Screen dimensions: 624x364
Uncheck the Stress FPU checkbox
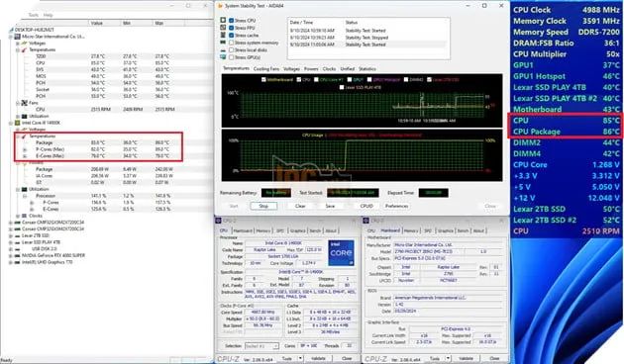231,28
